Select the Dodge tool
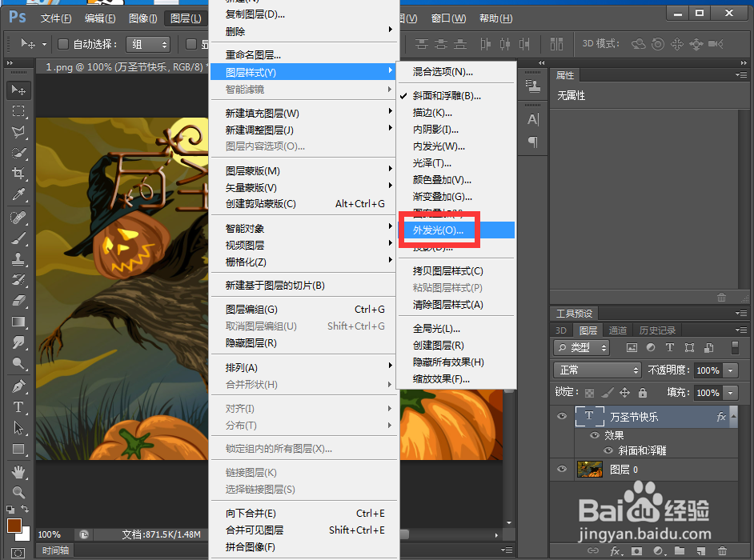The height and width of the screenshot is (560, 754). (x=18, y=363)
